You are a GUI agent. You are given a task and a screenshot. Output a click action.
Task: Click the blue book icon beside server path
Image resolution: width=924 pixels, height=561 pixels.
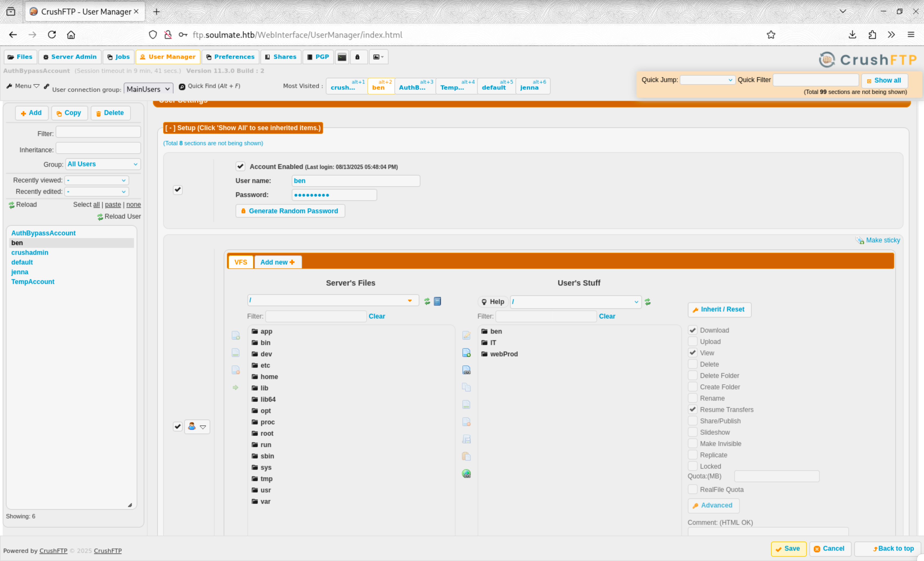coord(437,301)
